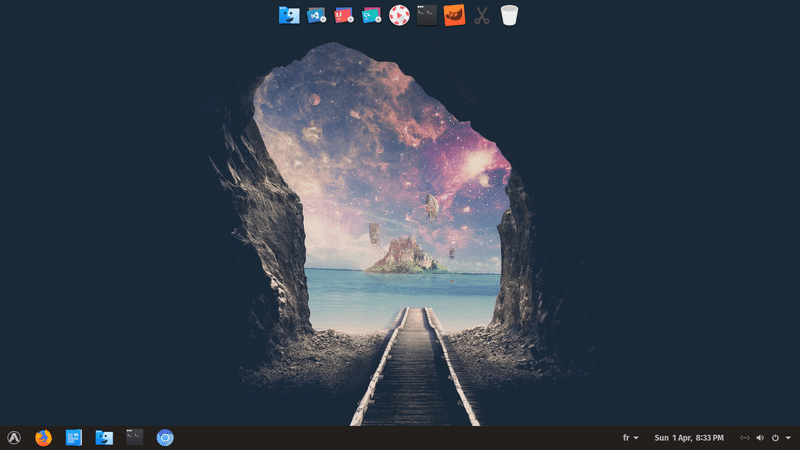Launch Firefox from the bottom panel
Image resolution: width=800 pixels, height=450 pixels.
pos(43,437)
